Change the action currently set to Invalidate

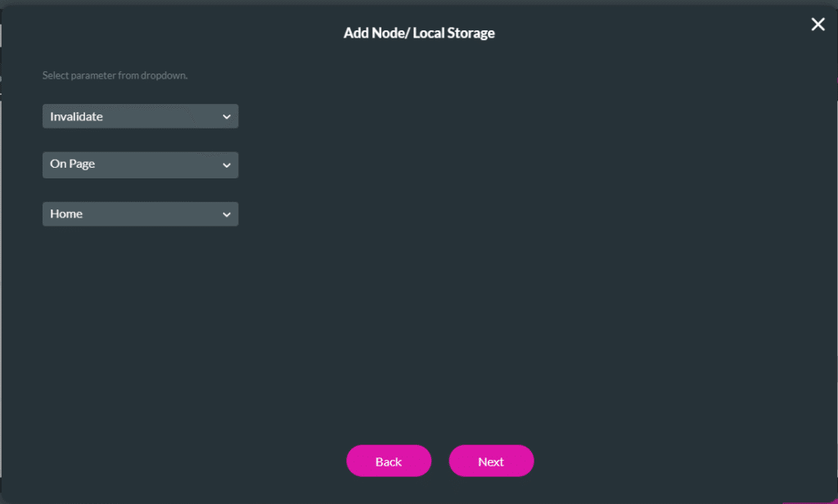pyautogui.click(x=140, y=116)
